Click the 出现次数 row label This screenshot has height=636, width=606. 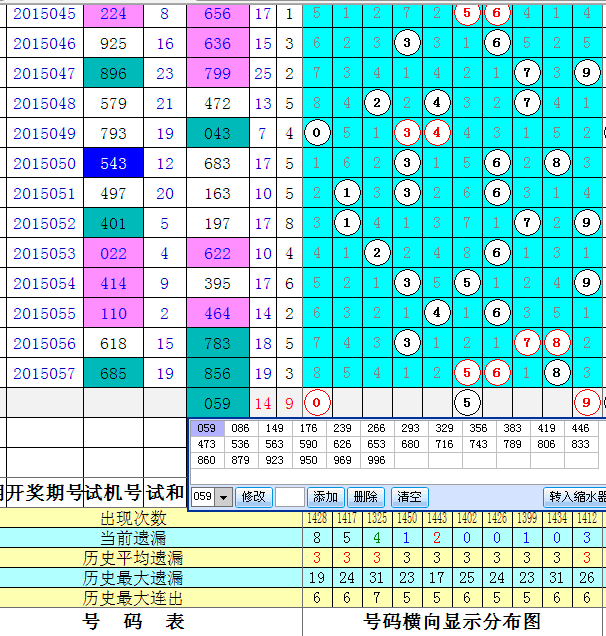[x=133, y=518]
